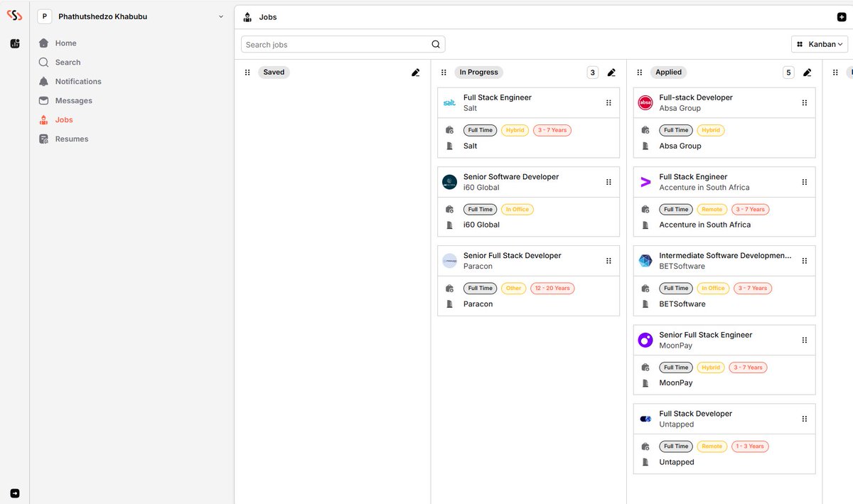853x504 pixels.
Task: Open the Full Stack Engineer Salt job card
Action: click(x=528, y=122)
